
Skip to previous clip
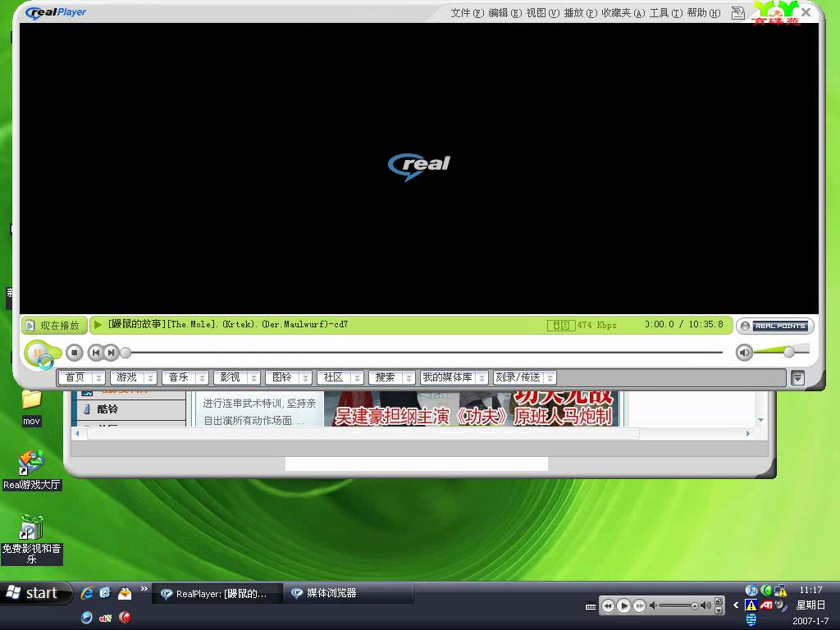coord(96,353)
